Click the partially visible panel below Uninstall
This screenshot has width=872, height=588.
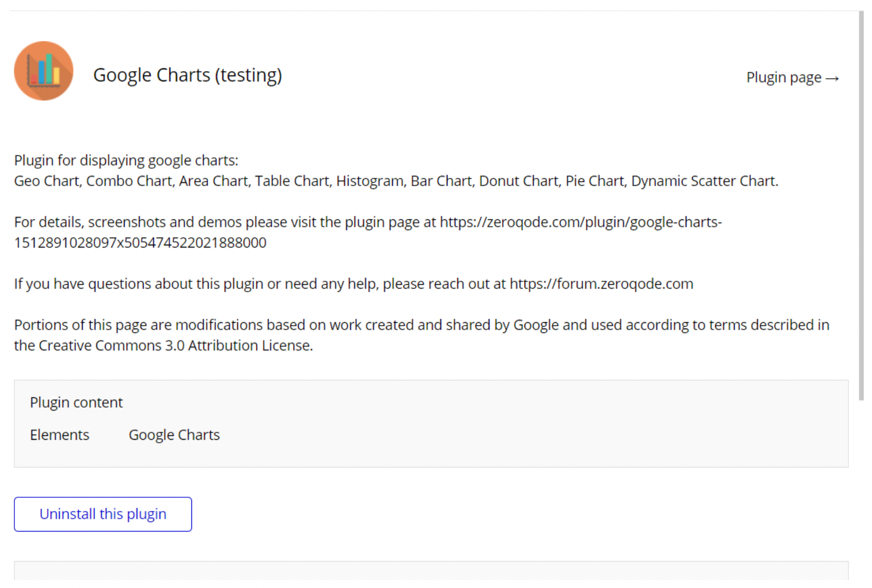[431, 570]
